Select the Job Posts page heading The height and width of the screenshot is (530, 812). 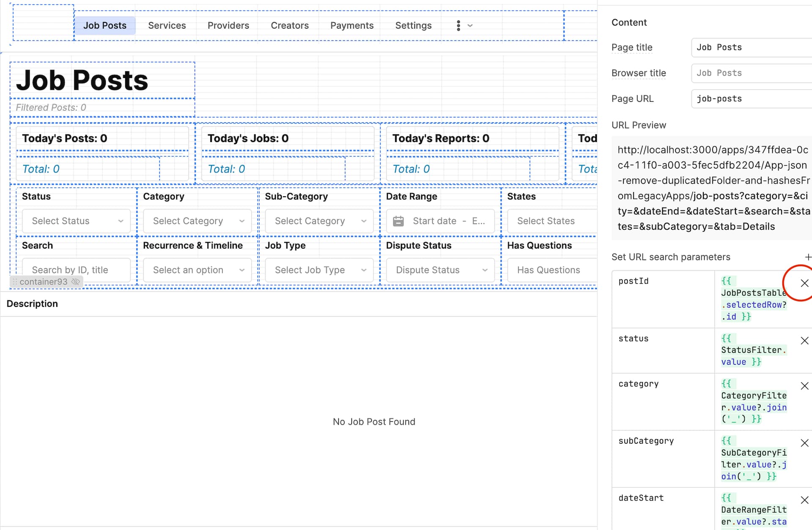pyautogui.click(x=82, y=80)
